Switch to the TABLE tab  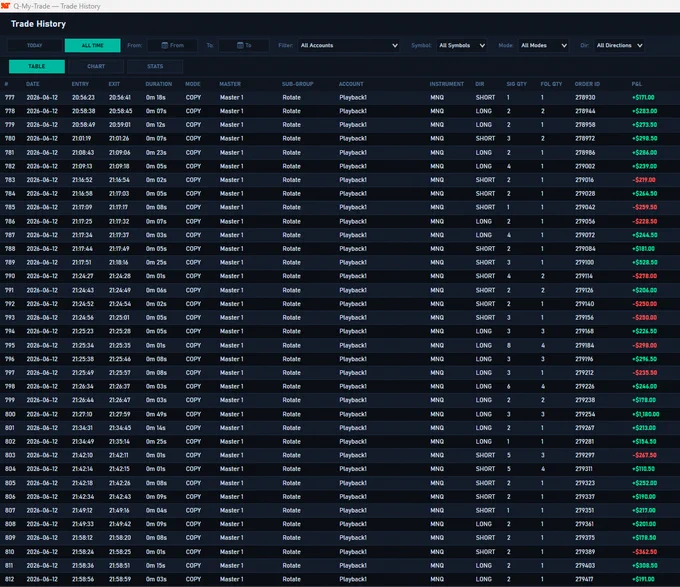coord(37,66)
